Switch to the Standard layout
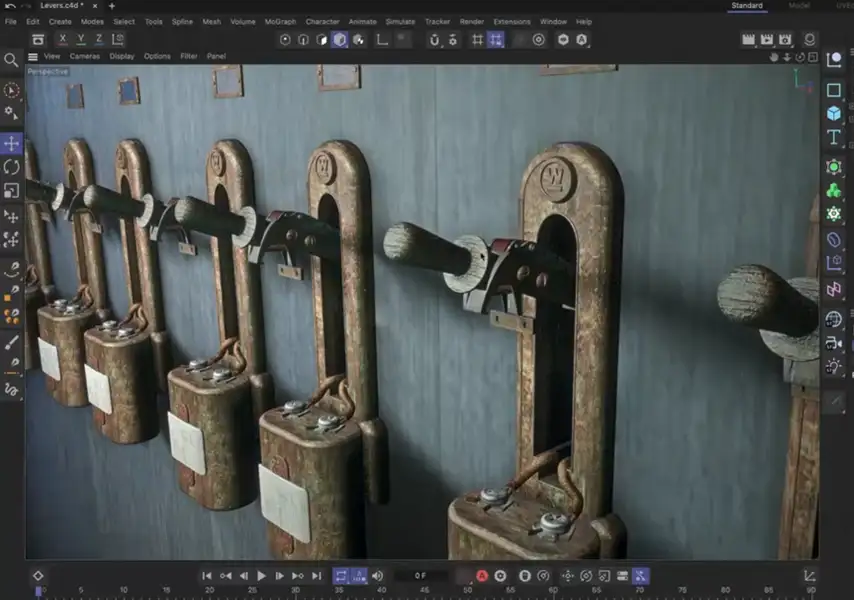Screen dimensions: 854x600 (746, 6)
